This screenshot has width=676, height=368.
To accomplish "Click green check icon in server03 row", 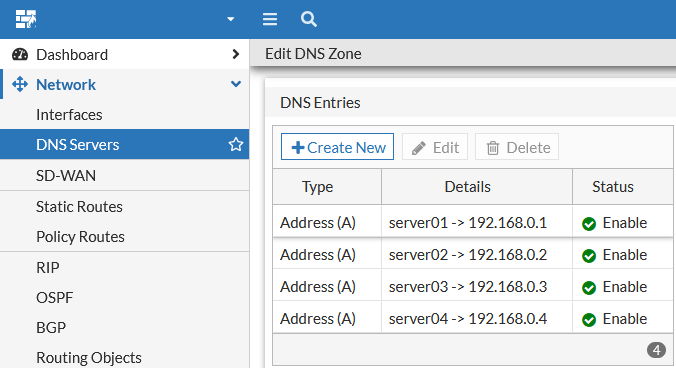I will (588, 288).
